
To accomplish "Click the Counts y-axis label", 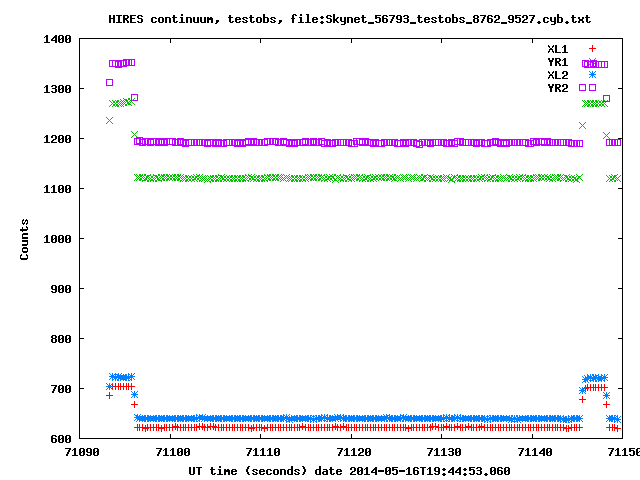I will [24, 239].
